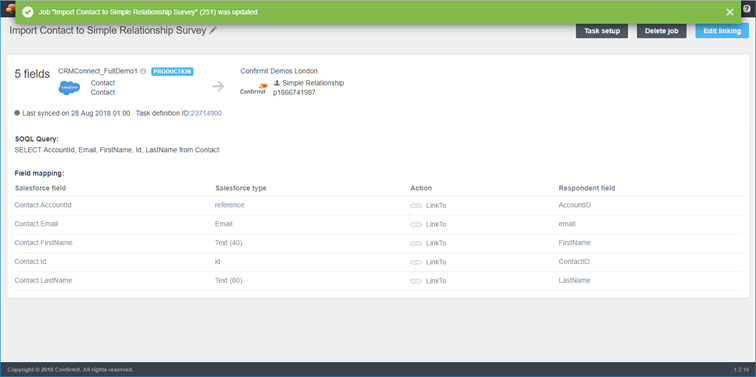Viewport: 756px width, 377px height.
Task: Click the Action column header
Action: [x=421, y=188]
